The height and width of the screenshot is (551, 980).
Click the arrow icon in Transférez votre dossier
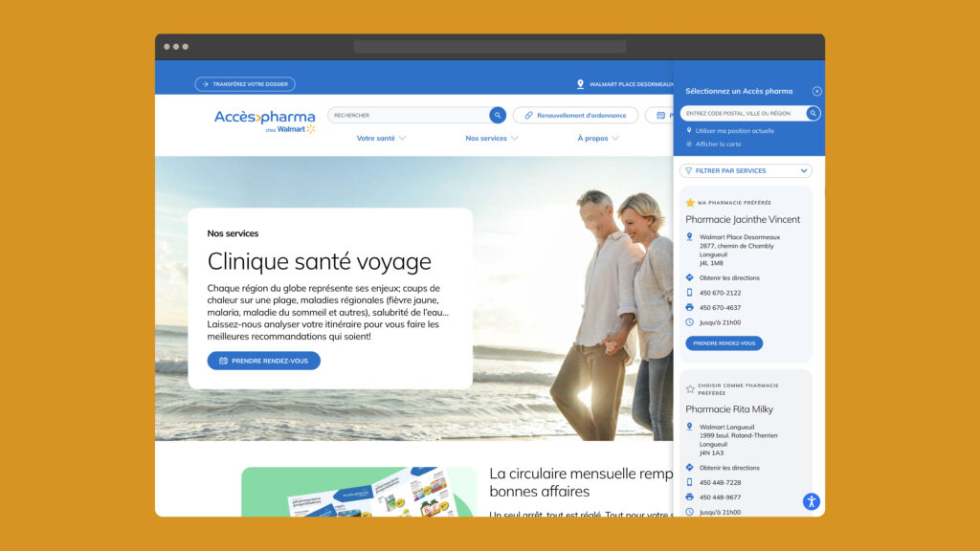point(205,84)
